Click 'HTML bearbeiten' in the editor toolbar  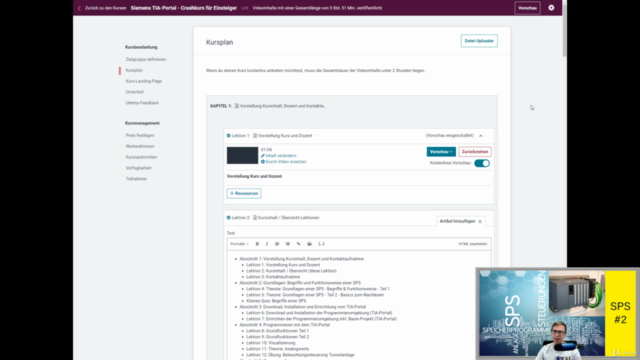[473, 244]
